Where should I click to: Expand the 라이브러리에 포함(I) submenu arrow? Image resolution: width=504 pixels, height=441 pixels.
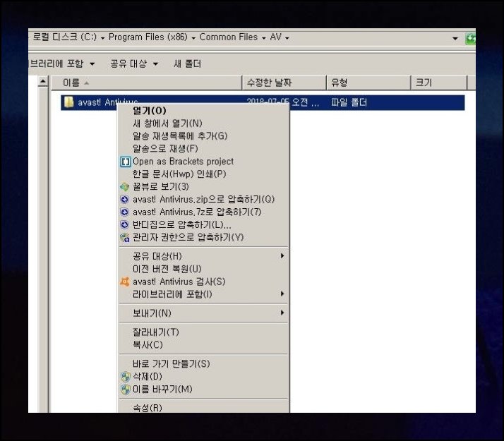(x=282, y=294)
